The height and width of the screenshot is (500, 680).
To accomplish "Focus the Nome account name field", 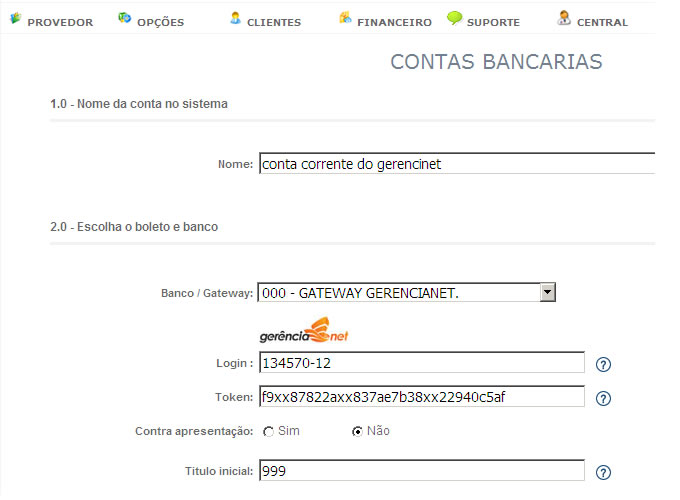I will [x=455, y=164].
